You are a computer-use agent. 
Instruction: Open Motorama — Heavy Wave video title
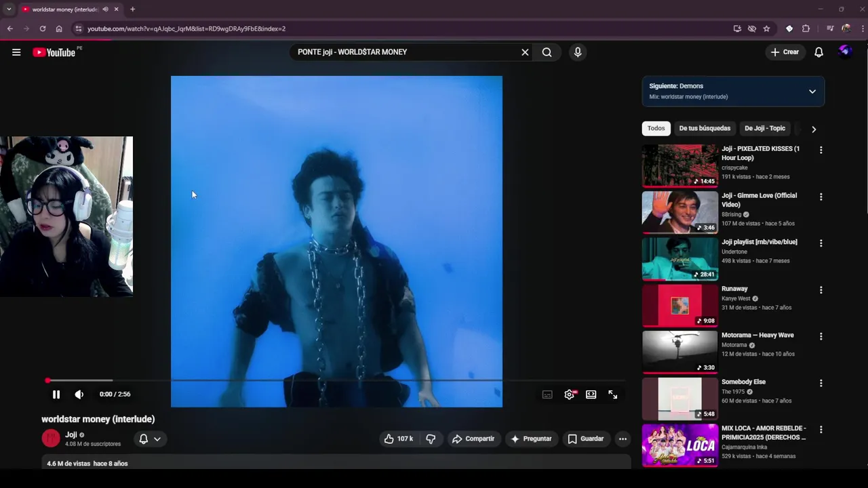coord(757,335)
